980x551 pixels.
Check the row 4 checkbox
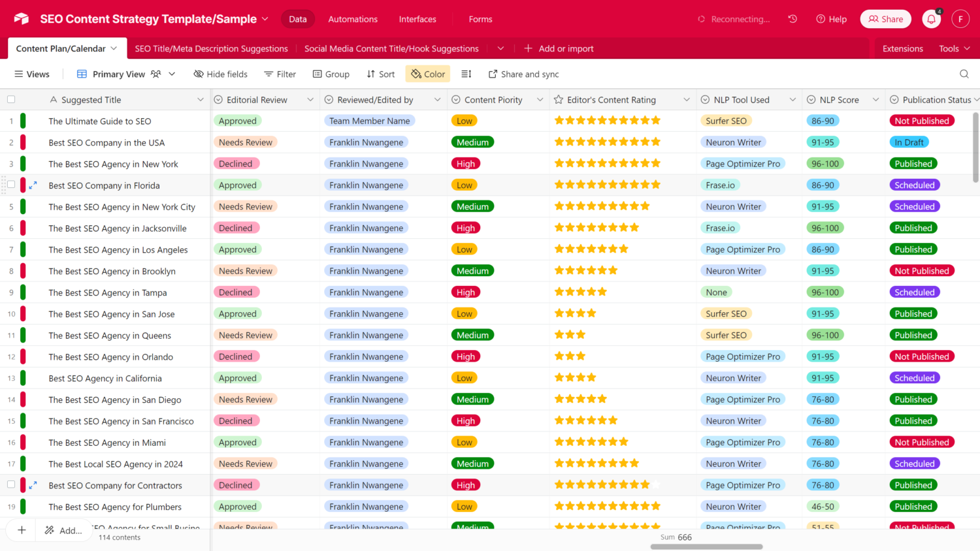[11, 185]
